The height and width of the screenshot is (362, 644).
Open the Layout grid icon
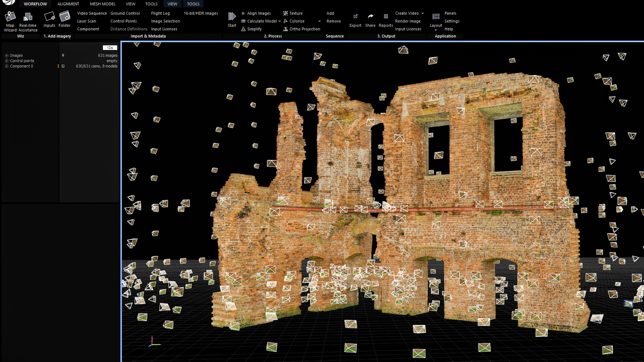pos(436,16)
